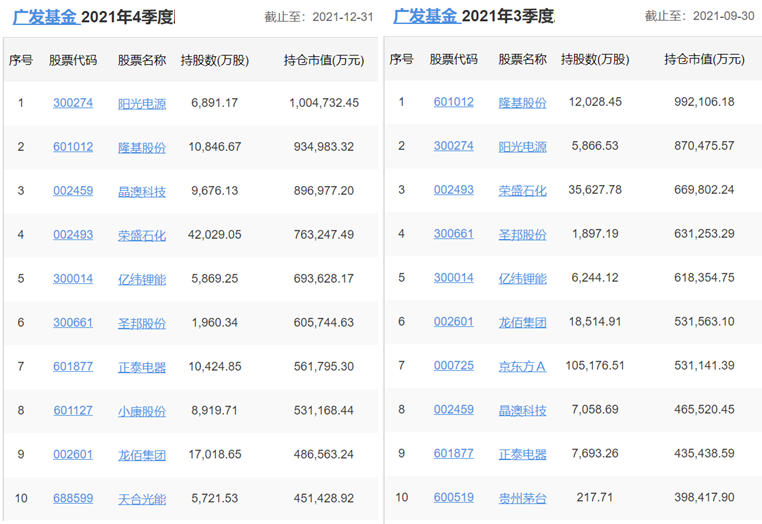Open 广发基金 link in Q3 2021 table header
Screen dimensions: 762x524
click(x=425, y=16)
